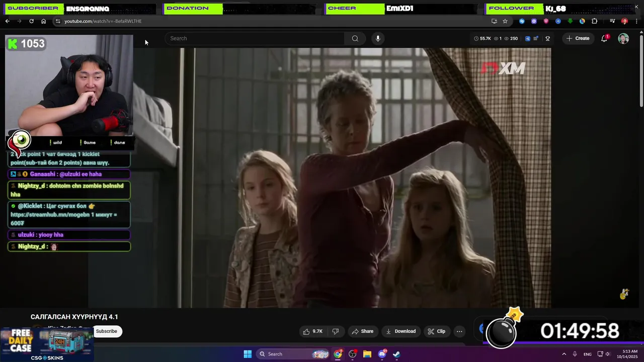Bookmark this page with the star icon
This screenshot has width=644, height=362.
click(505, 21)
